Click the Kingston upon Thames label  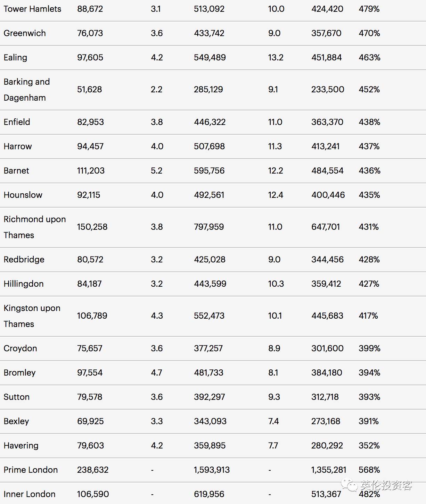tap(32, 316)
